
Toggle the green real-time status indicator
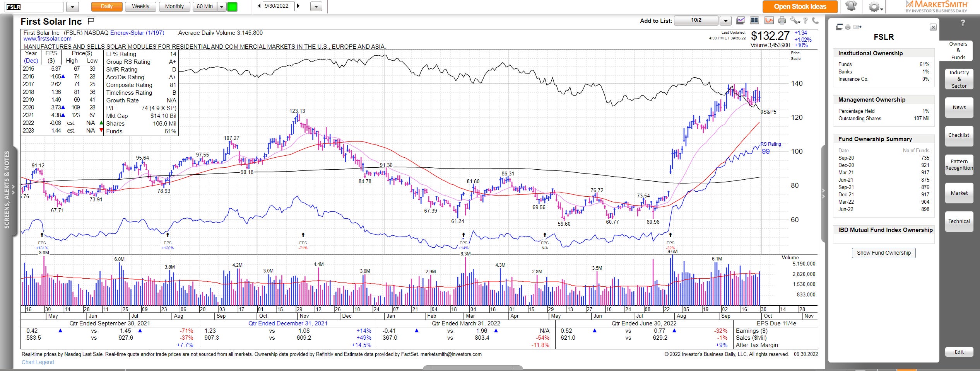point(232,7)
